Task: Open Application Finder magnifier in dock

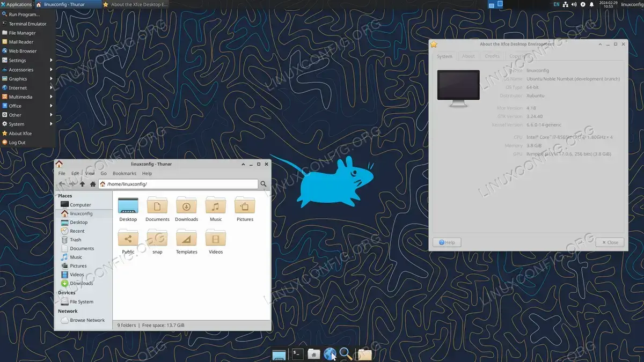Action: [x=346, y=354]
